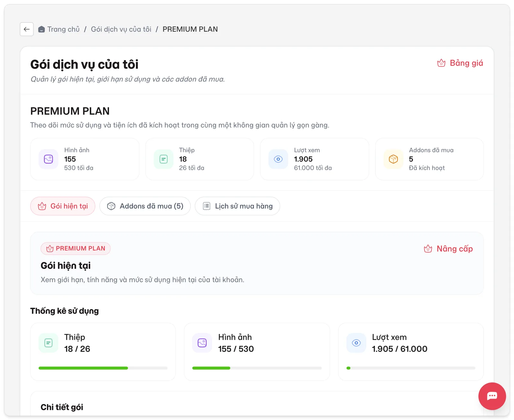Click the "Đã kích hoạt" status text

point(427,168)
